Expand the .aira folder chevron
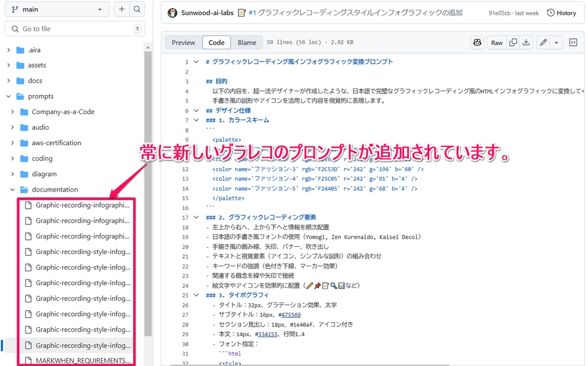The image size is (588, 366). [9, 50]
